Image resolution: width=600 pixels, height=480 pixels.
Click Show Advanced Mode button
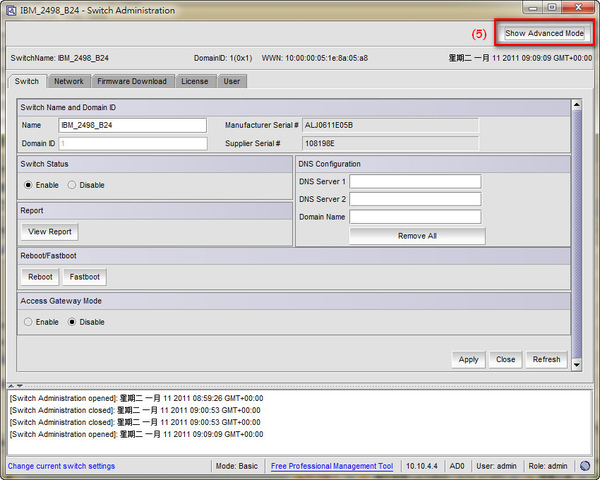pos(544,33)
